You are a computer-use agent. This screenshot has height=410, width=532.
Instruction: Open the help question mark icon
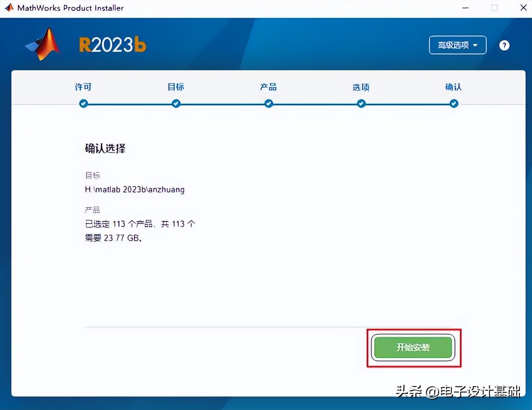click(x=504, y=45)
